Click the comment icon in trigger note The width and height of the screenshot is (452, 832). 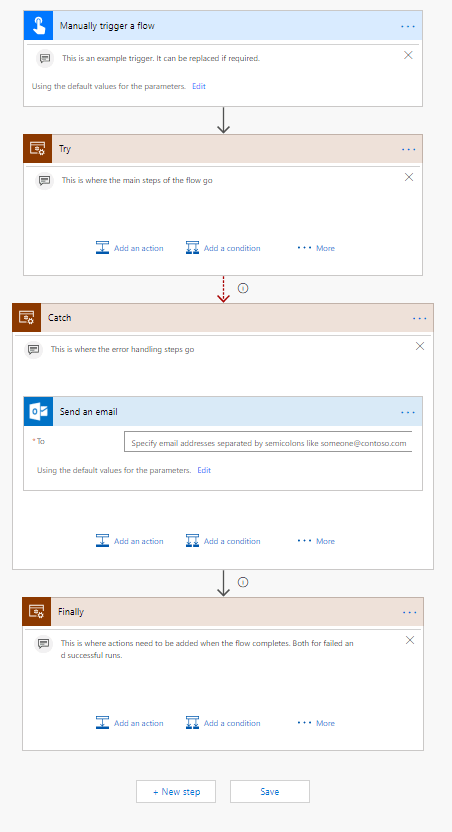pyautogui.click(x=45, y=58)
